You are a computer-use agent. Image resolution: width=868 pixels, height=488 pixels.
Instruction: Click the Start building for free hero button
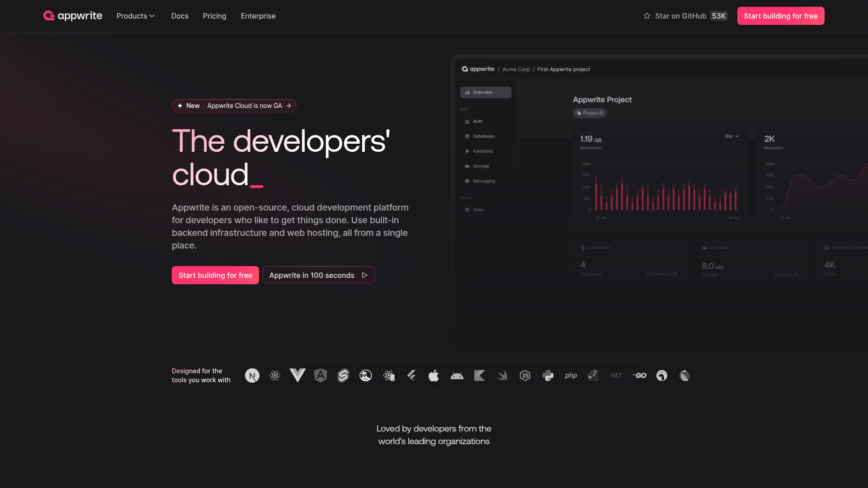pos(215,275)
